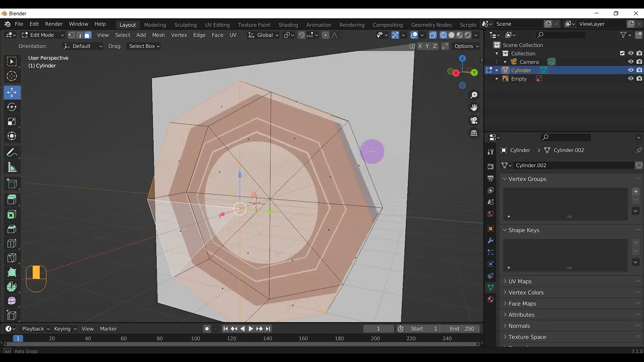This screenshot has width=644, height=362.
Task: Select the Bevel tool
Action: click(x=12, y=229)
